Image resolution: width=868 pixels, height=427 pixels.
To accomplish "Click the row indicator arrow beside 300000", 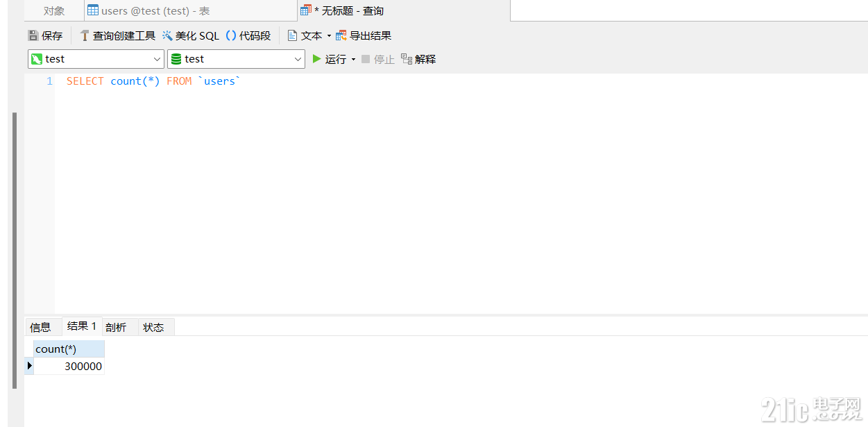I will 29,366.
